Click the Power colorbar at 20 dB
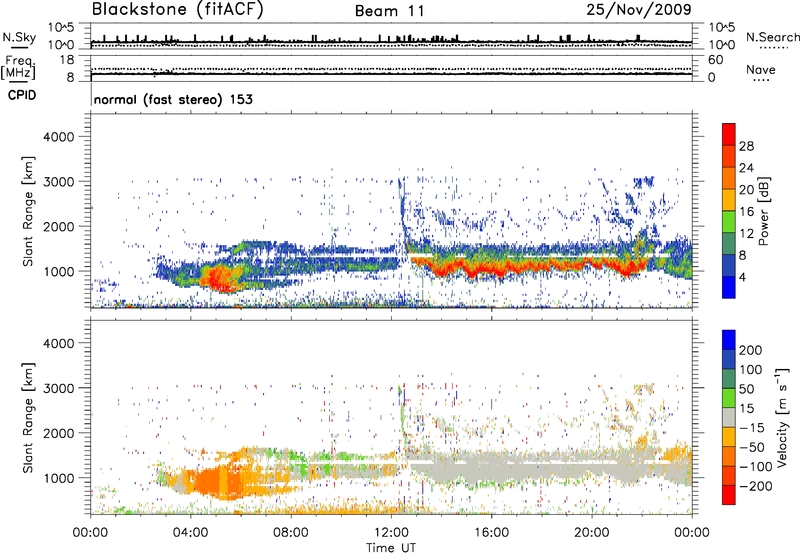Screen dimensions: 800x554 tap(729, 190)
